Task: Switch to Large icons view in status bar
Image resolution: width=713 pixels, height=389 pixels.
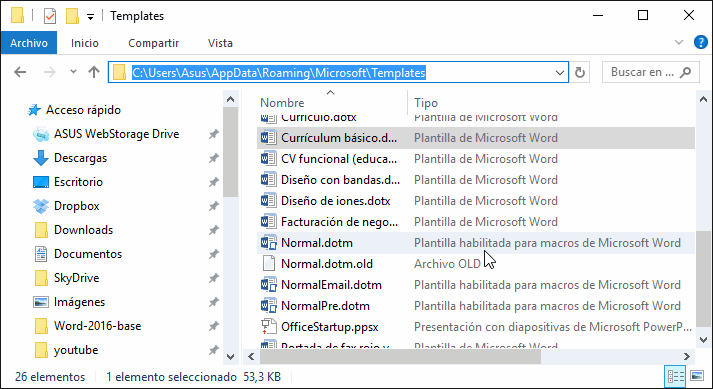Action: [x=697, y=376]
